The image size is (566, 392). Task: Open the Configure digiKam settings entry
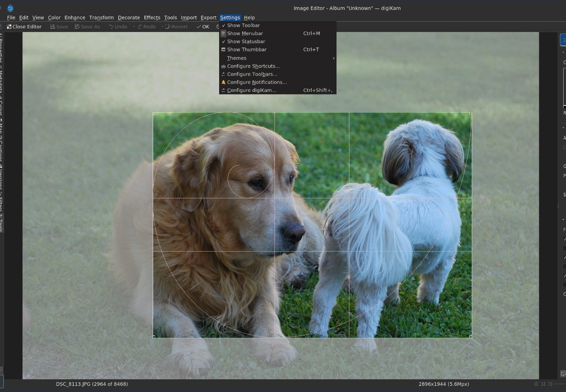click(250, 90)
